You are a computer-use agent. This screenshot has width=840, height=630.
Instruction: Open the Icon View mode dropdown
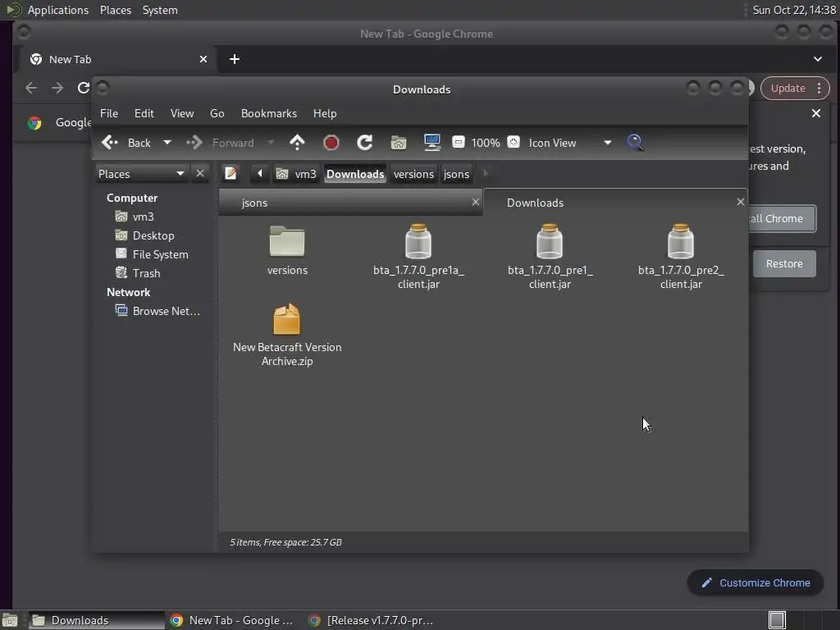[x=570, y=143]
